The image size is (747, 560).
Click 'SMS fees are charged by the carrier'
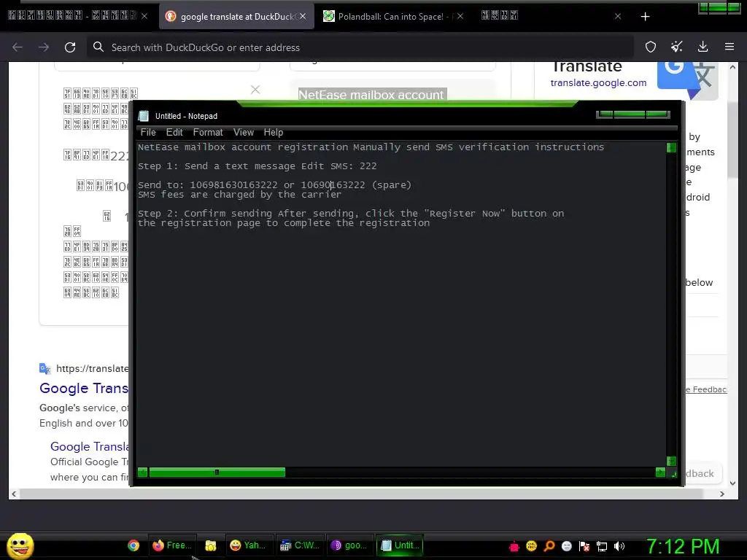tap(239, 195)
